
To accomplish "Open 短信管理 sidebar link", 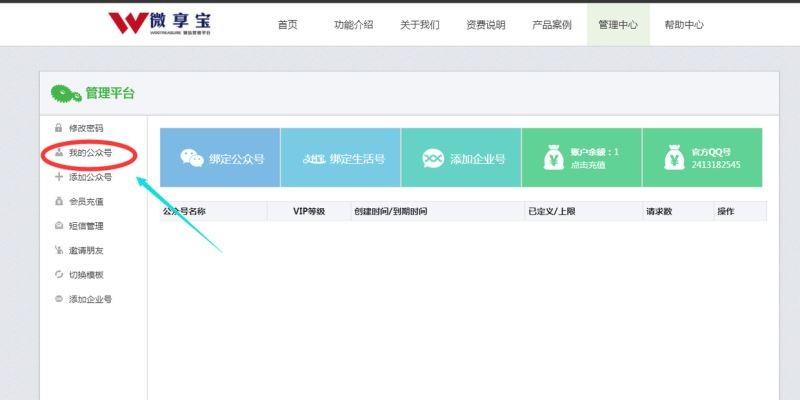I will (86, 226).
